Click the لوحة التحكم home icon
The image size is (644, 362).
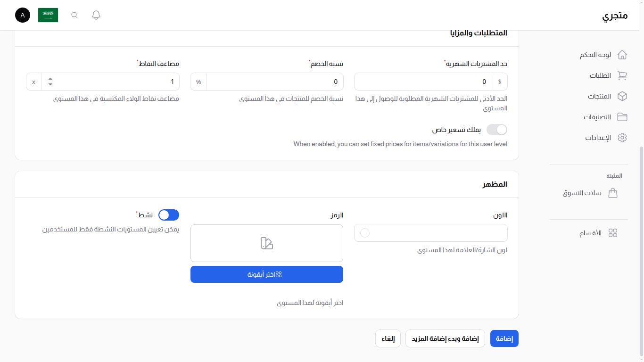[623, 55]
